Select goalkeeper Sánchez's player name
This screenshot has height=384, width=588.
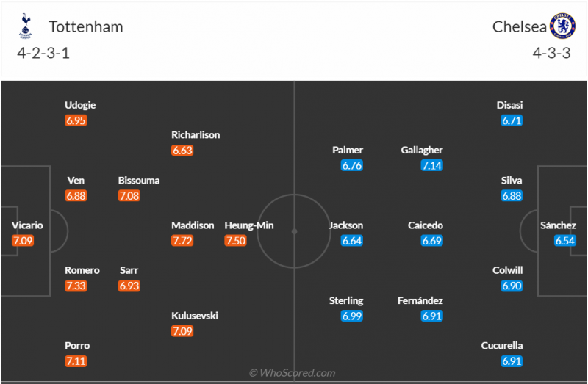pyautogui.click(x=559, y=225)
